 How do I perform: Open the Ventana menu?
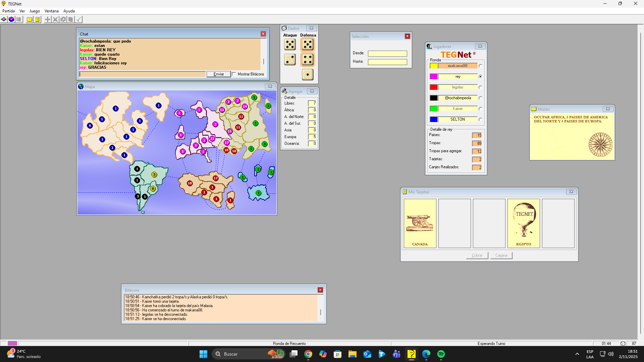(51, 11)
